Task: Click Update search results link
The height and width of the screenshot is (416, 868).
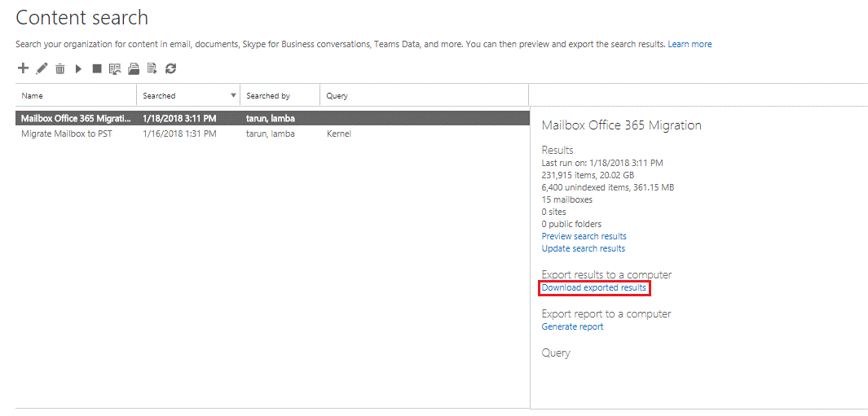Action: [x=584, y=248]
